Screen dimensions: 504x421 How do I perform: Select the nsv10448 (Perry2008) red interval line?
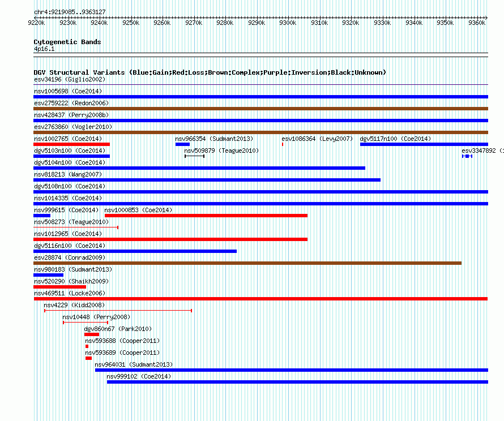click(x=86, y=323)
